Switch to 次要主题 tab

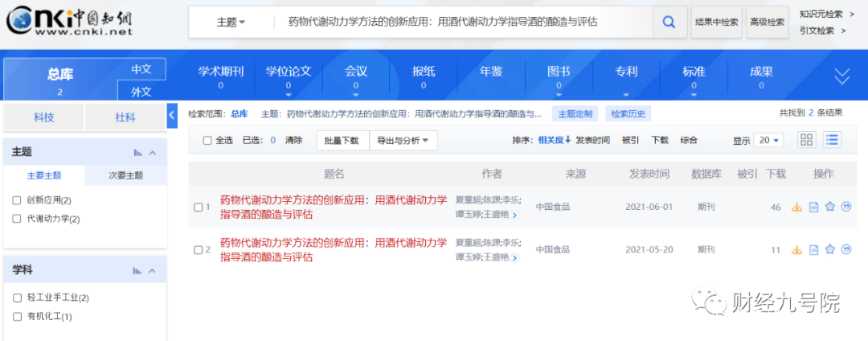tap(125, 175)
